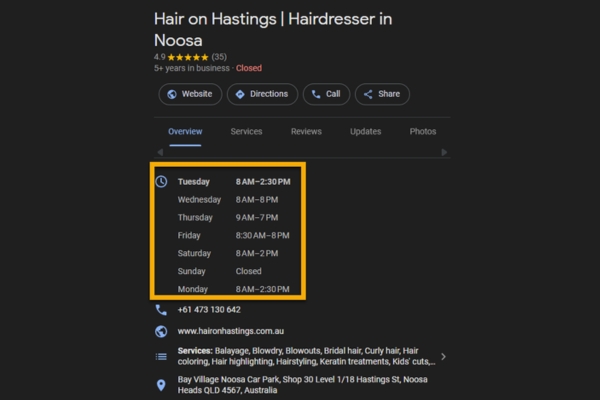Select the Sunday Closed row

220,271
